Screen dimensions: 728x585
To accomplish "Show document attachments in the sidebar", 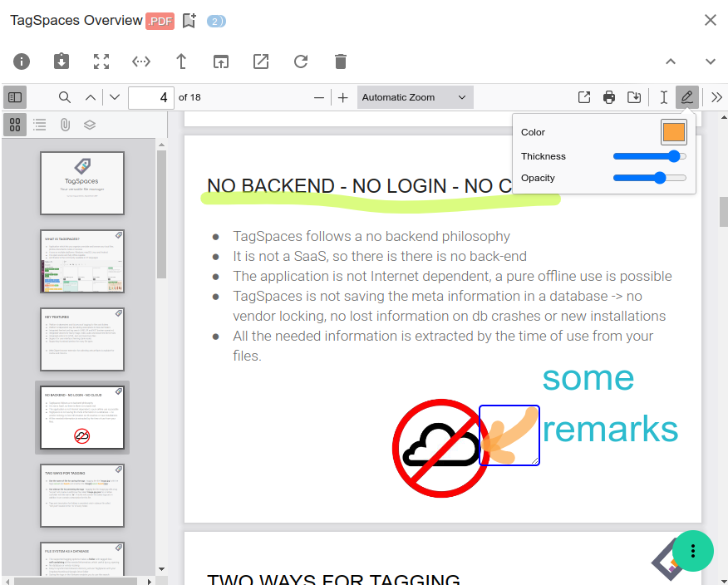I will click(63, 123).
